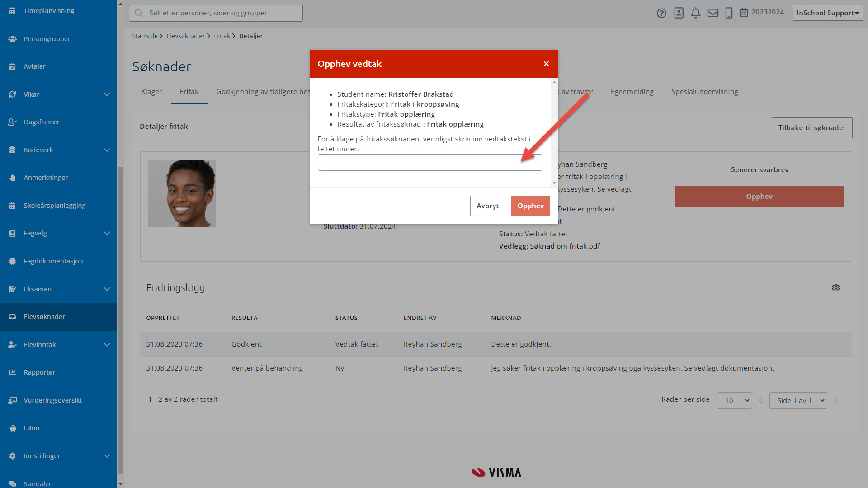The image size is (868, 488).
Task: Open the InSchool Support user dropdown
Action: click(828, 13)
